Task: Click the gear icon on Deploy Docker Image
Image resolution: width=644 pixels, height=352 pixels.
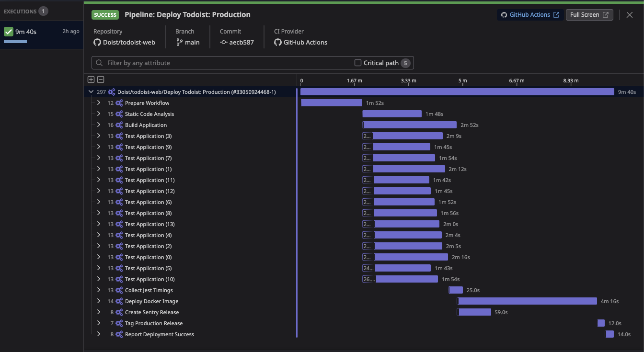Action: click(x=119, y=301)
